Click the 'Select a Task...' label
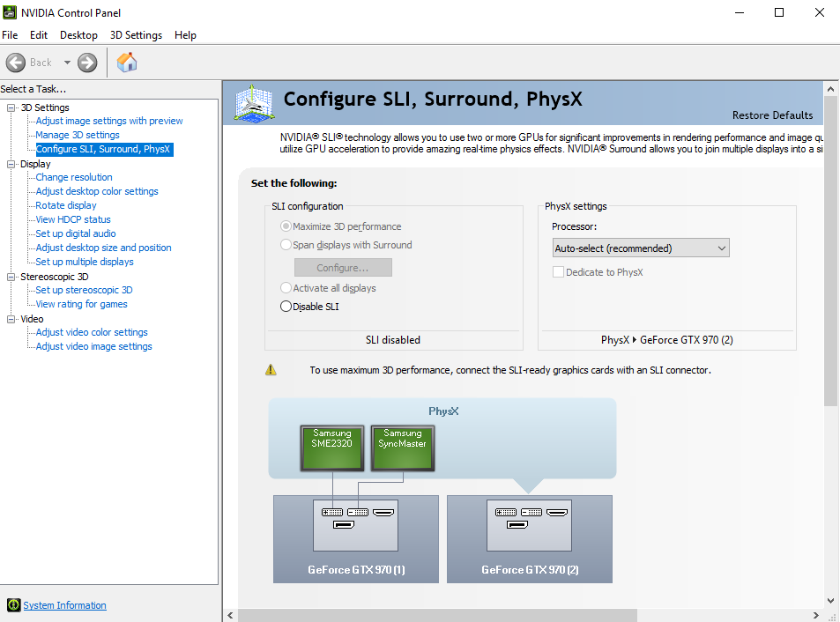840x622 pixels. [33, 89]
